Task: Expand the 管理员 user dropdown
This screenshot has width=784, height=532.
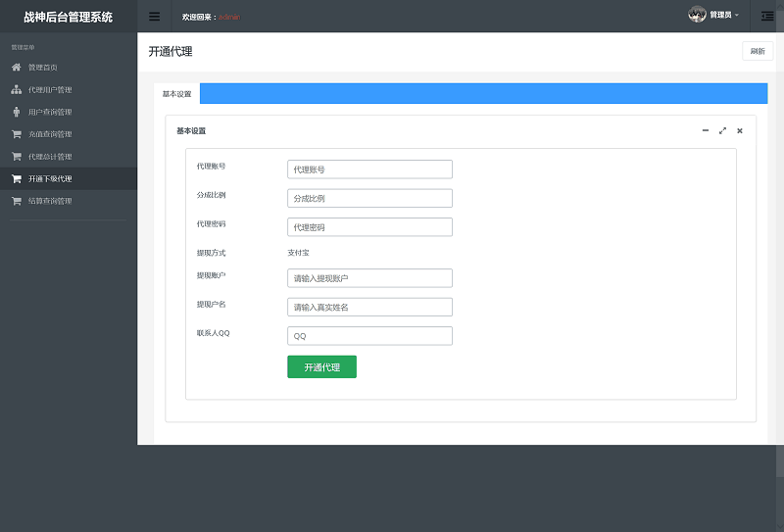Action: (724, 15)
